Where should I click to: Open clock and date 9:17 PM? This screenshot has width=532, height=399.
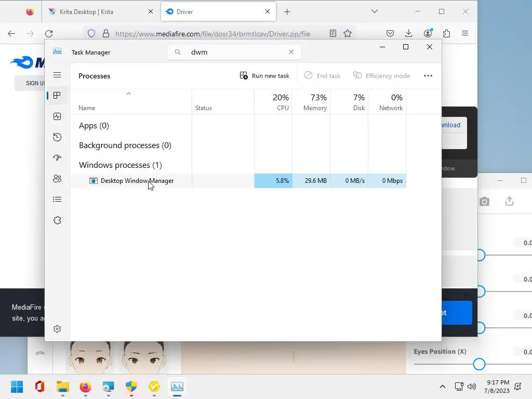tap(497, 387)
